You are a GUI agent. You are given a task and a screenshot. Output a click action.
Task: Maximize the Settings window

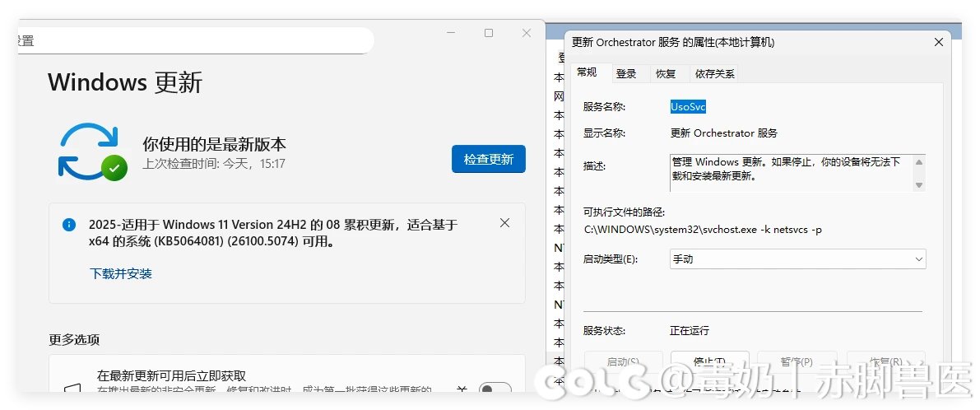tap(489, 33)
